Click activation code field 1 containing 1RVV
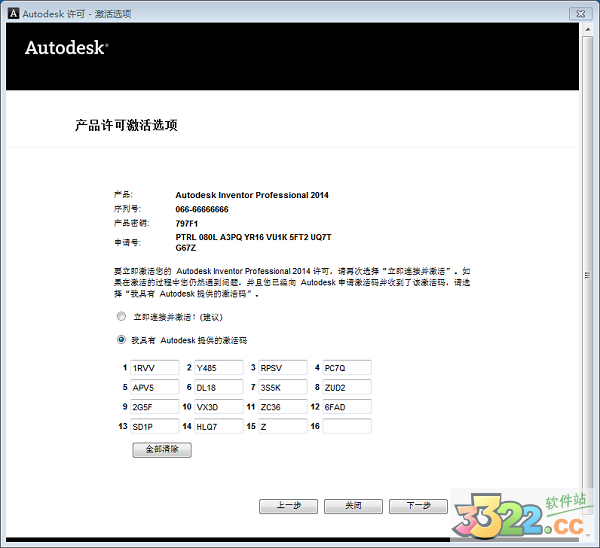 click(155, 368)
